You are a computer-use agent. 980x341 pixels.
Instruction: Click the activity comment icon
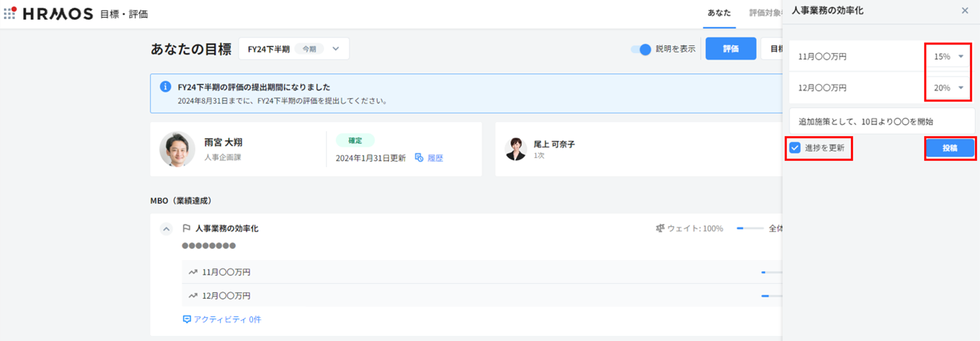coord(187,319)
